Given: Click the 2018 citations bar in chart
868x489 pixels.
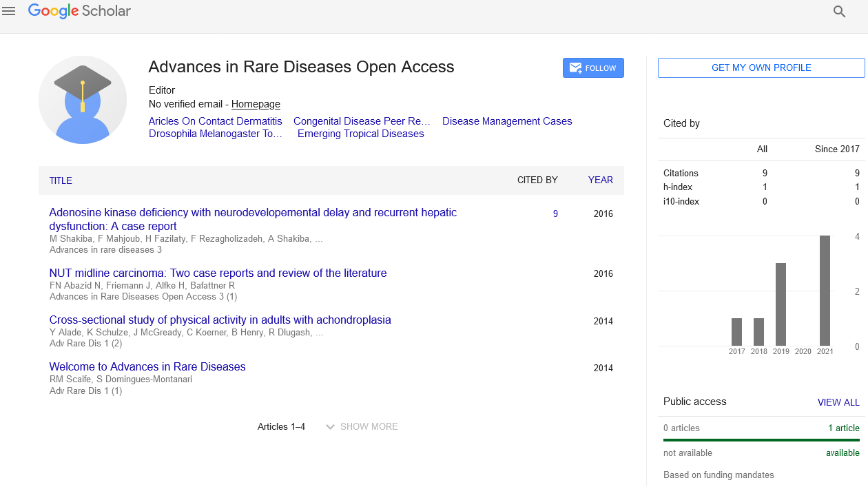Looking at the screenshot, I should click(x=758, y=332).
